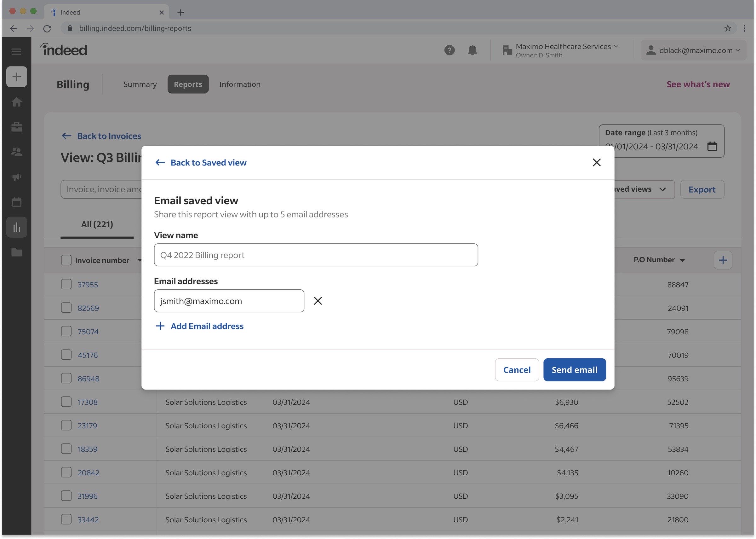Screen dimensions: 756x539
Task: Check the box for invoice 20842
Action: pyautogui.click(x=66, y=472)
